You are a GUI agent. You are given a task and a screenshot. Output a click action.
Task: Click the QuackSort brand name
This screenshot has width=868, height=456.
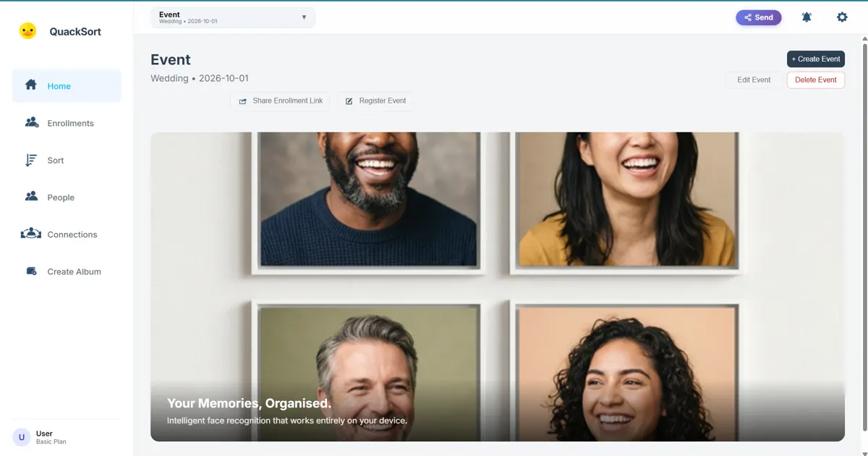pyautogui.click(x=75, y=31)
